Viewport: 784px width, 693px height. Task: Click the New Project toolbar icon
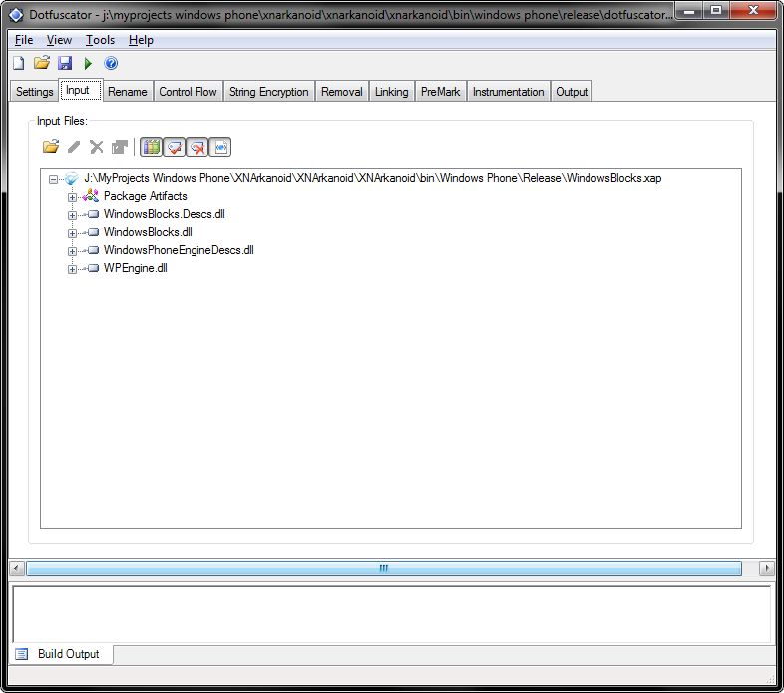coord(19,63)
